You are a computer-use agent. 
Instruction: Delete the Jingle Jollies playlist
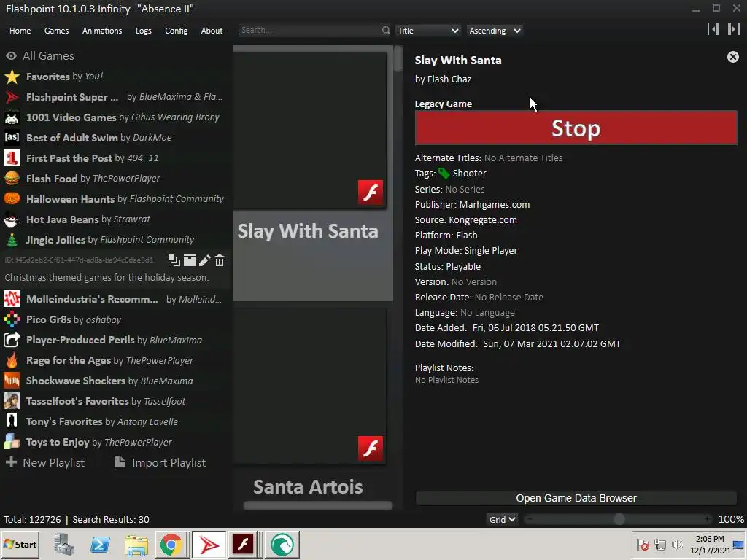click(x=220, y=260)
